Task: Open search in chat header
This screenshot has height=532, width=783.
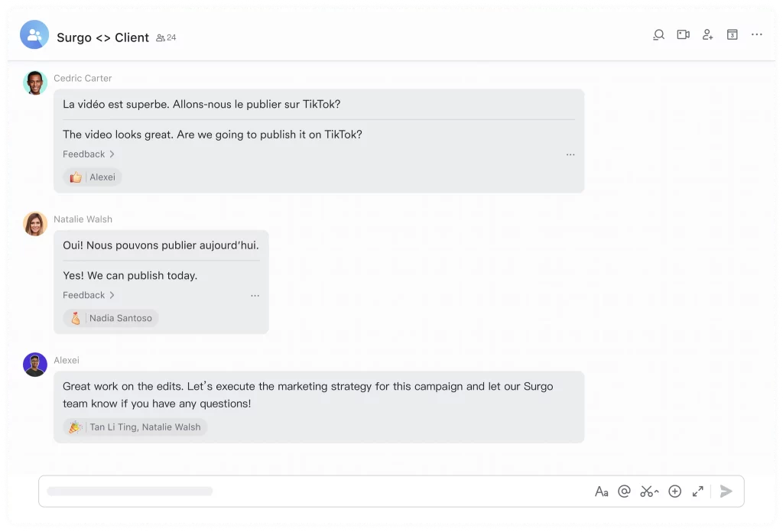Action: 658,35
